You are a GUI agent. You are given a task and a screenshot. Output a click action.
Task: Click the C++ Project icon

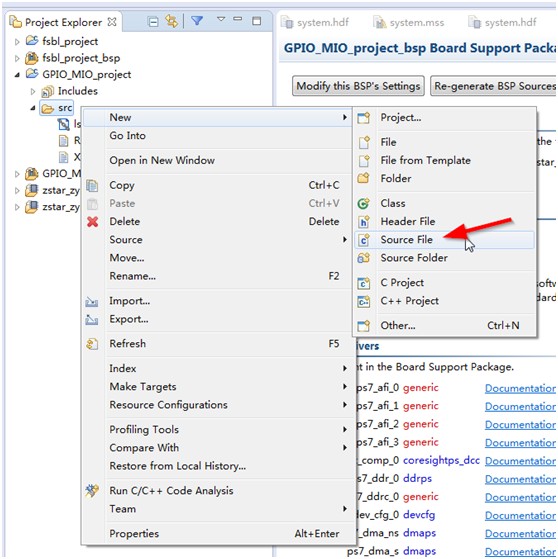tap(364, 301)
